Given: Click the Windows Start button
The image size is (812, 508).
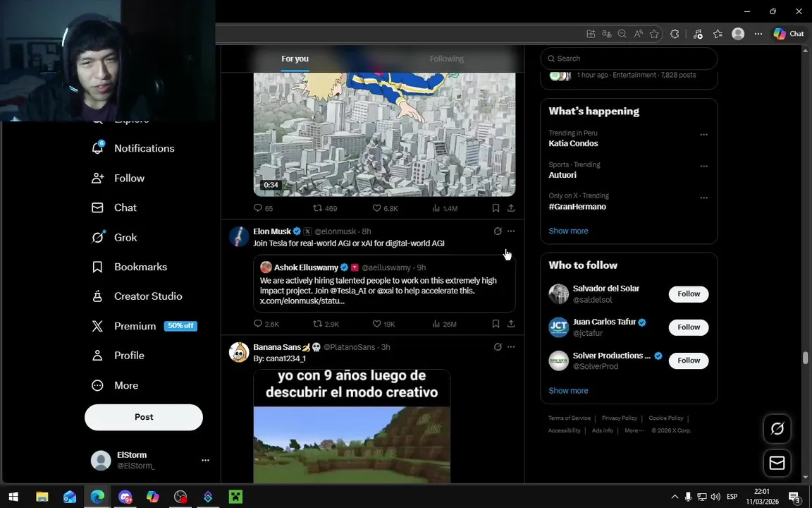Looking at the screenshot, I should [x=13, y=497].
